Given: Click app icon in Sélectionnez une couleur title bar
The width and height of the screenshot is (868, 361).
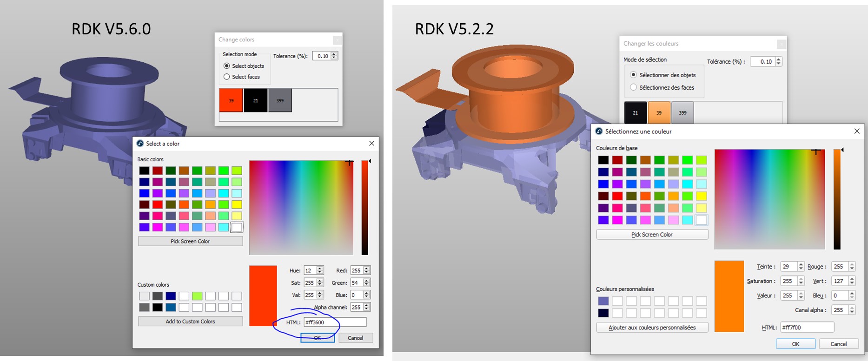Looking at the screenshot, I should pyautogui.click(x=599, y=131).
